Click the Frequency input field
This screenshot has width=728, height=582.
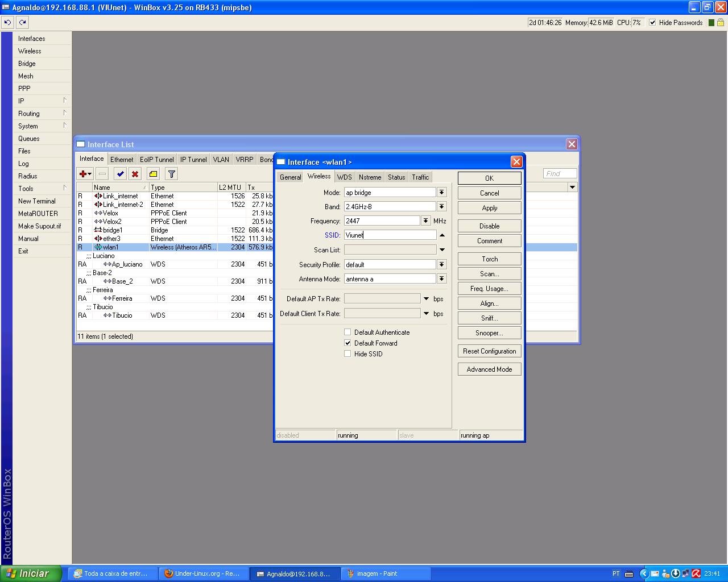(x=382, y=221)
